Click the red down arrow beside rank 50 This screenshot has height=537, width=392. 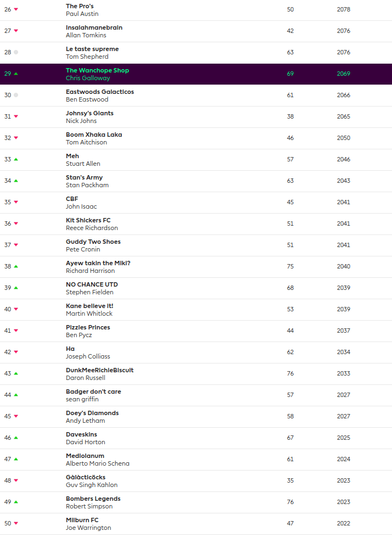(16, 523)
